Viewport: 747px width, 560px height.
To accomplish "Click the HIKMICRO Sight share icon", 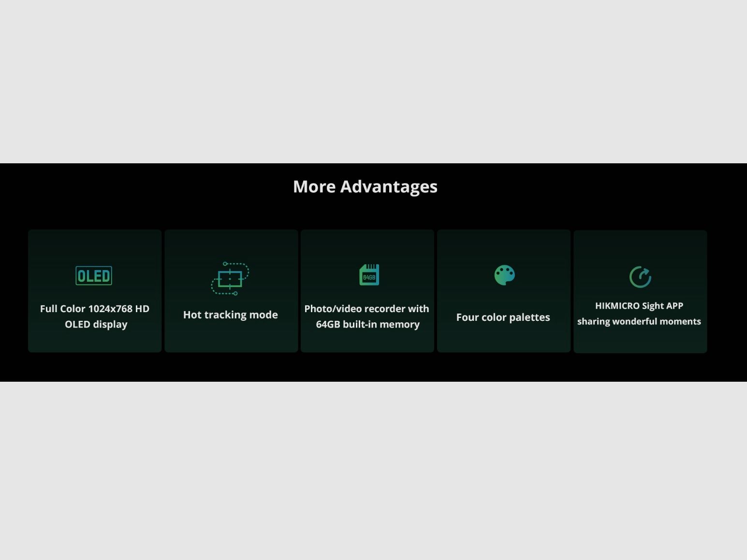I will [640, 277].
